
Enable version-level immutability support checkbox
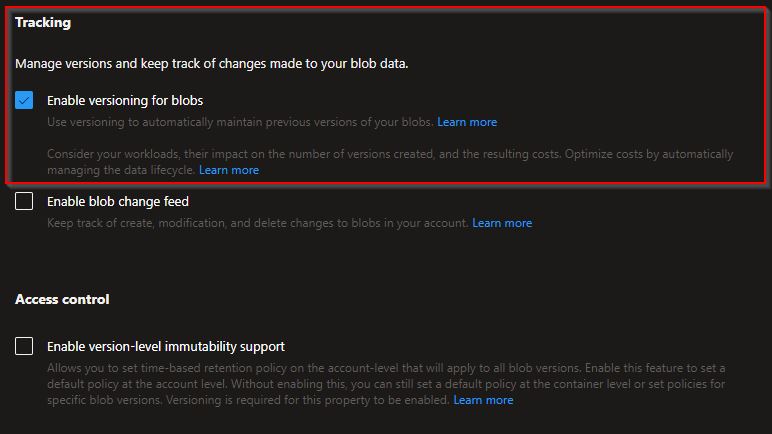(24, 346)
